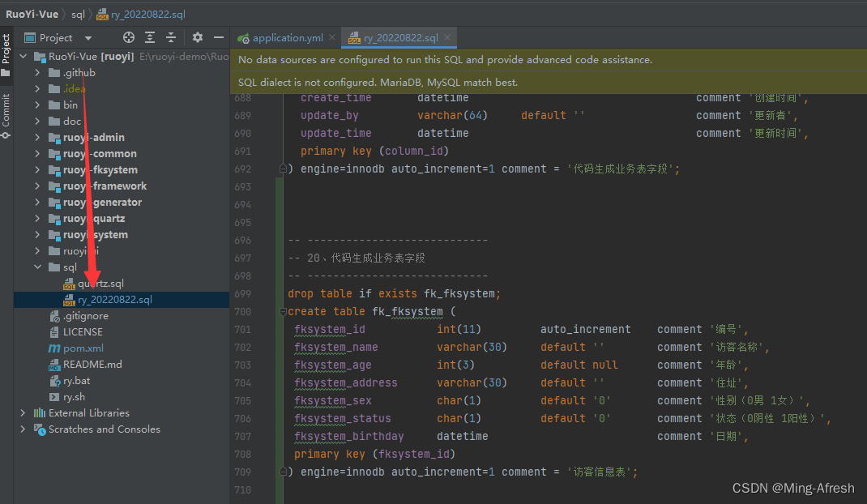This screenshot has width=867, height=504.
Task: Collapse the sql folder
Action: 37,267
